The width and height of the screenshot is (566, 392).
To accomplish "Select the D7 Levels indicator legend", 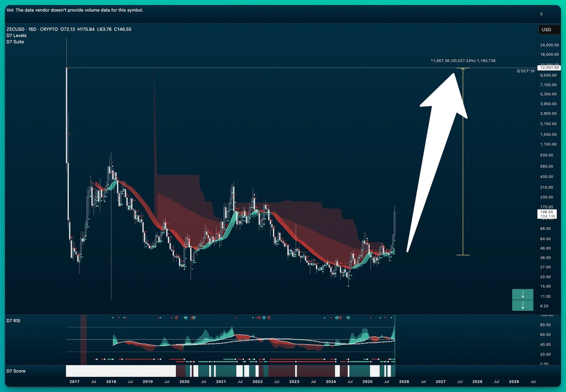I will 16,35.
